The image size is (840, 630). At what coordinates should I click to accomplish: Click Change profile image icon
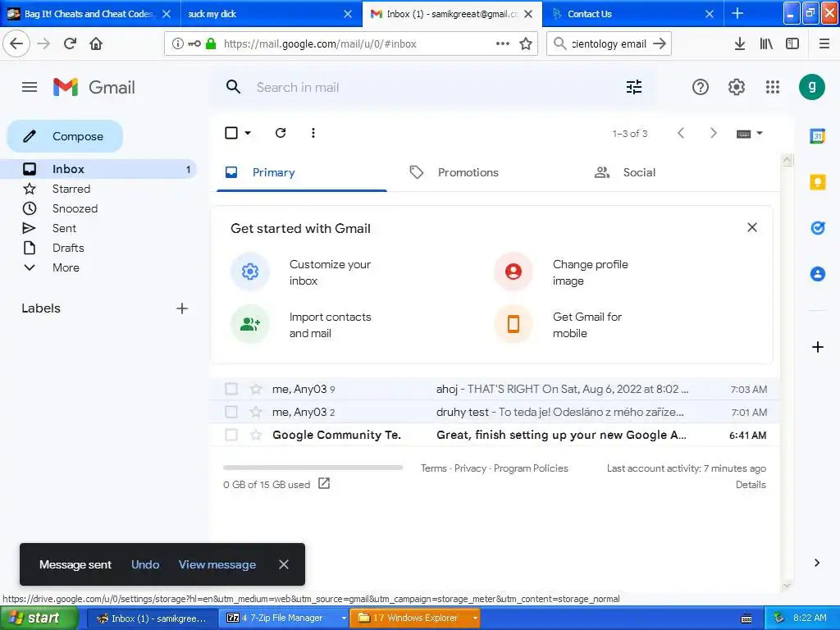[x=514, y=272]
